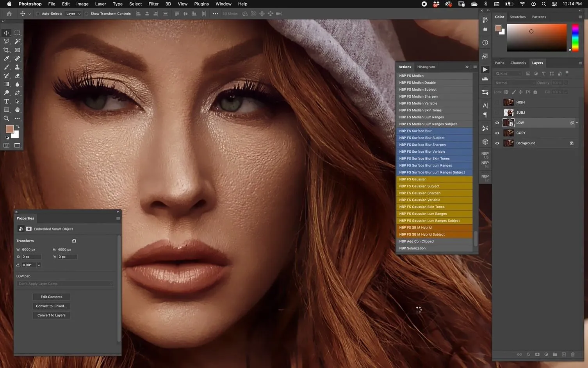The width and height of the screenshot is (588, 368).
Task: Show the HIGH layer via its visibility box
Action: (x=497, y=102)
